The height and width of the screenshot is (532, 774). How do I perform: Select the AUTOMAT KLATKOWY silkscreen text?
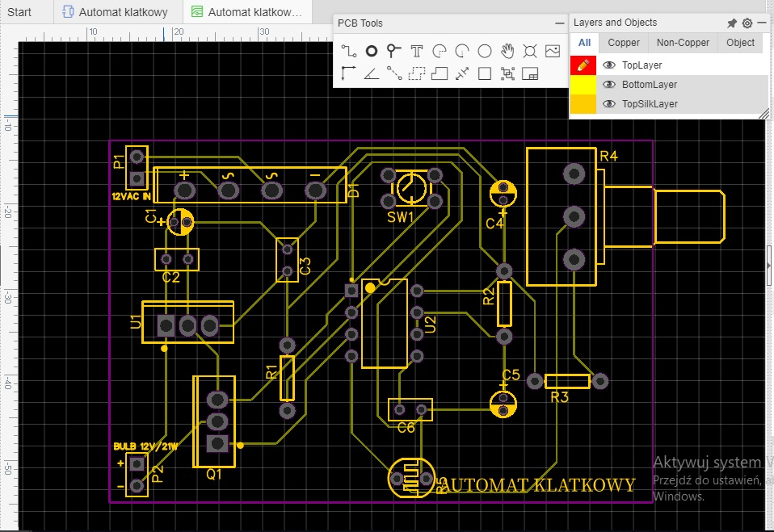click(x=540, y=485)
